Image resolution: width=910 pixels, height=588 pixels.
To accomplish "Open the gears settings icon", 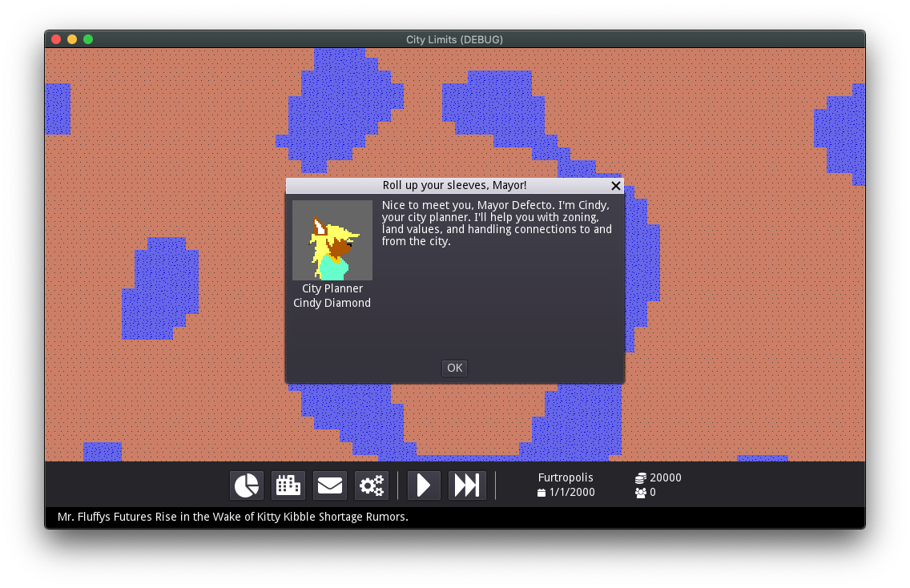I will (x=372, y=485).
